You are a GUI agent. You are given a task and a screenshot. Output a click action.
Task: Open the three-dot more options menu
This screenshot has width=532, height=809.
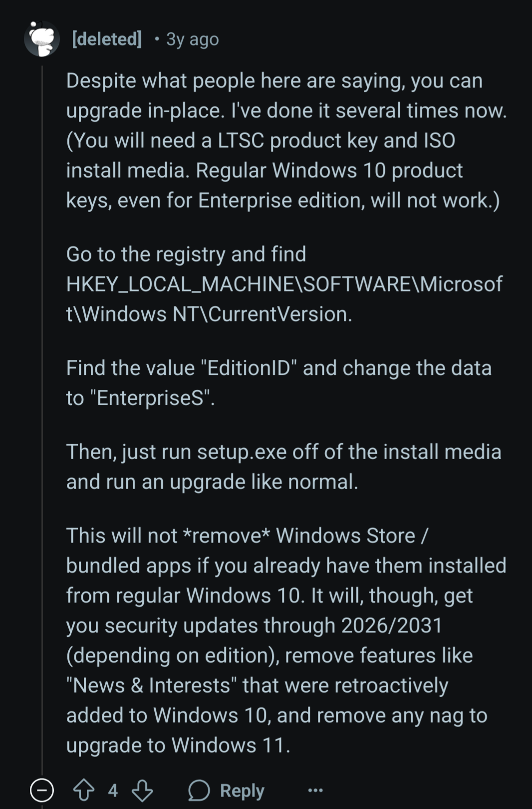pos(315,790)
